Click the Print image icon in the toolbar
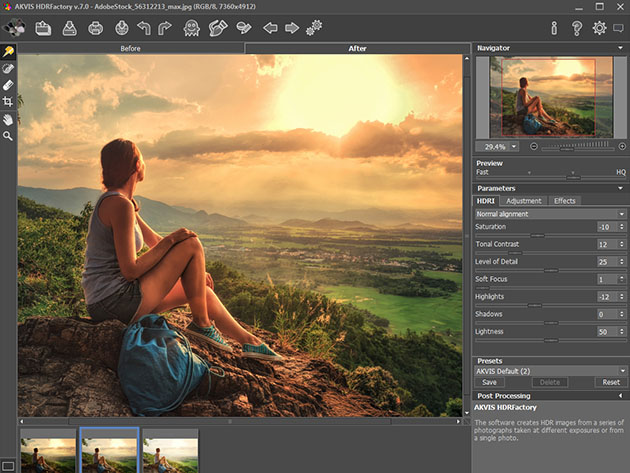The width and height of the screenshot is (630, 473). pos(95,28)
